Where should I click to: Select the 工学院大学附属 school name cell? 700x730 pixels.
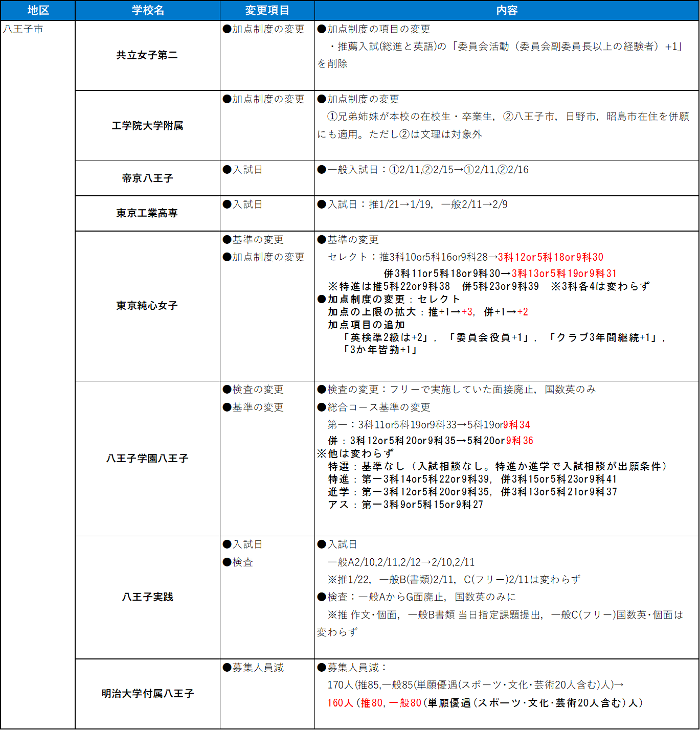[148, 126]
